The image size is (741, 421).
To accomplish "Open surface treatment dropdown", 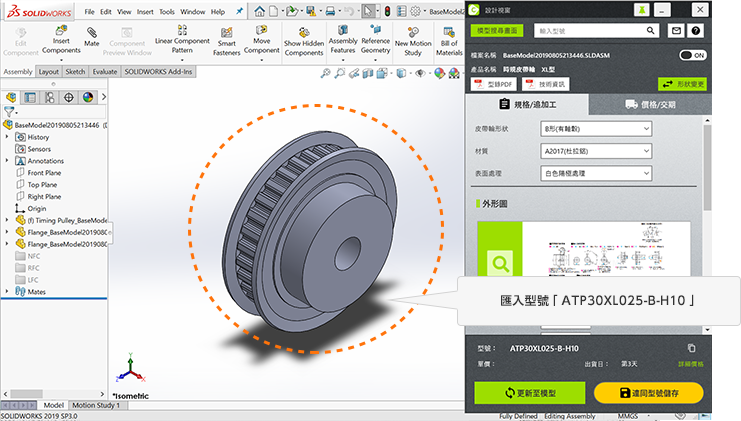I will (596, 173).
